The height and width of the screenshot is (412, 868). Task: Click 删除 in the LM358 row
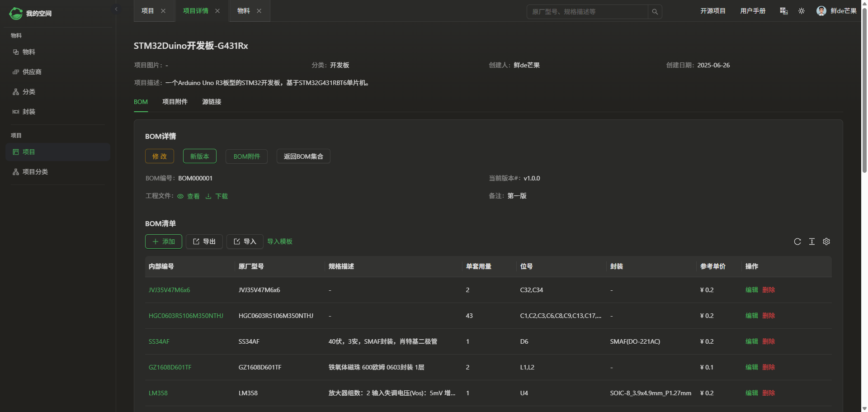coord(769,393)
